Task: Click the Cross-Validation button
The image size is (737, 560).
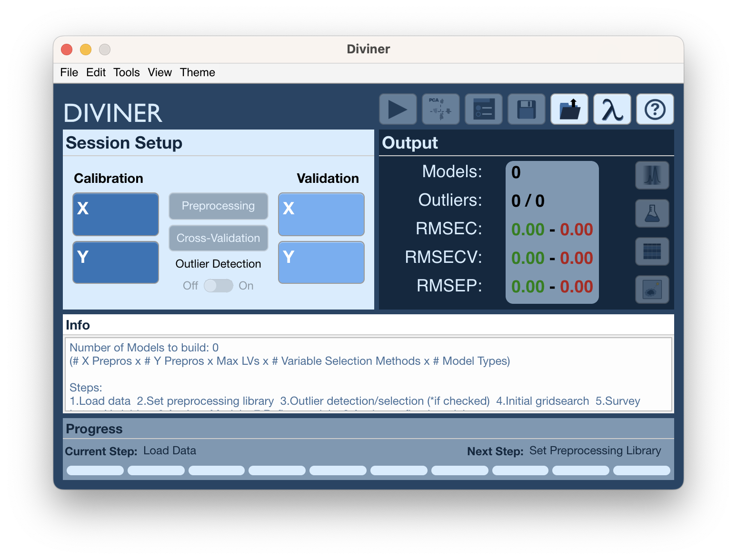Action: coord(219,238)
